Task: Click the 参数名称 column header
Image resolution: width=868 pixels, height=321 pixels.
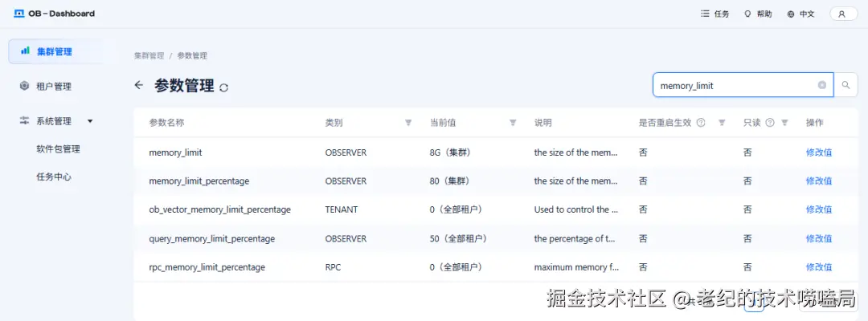Action: coord(166,123)
